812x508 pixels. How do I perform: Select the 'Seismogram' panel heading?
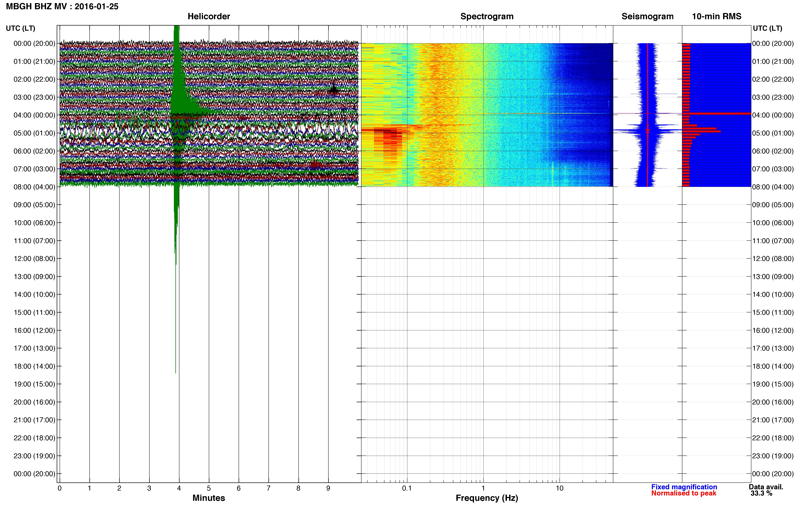tap(648, 16)
